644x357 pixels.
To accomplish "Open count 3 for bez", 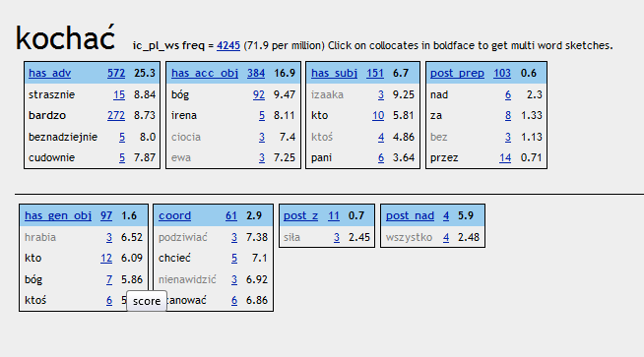I will click(x=508, y=137).
